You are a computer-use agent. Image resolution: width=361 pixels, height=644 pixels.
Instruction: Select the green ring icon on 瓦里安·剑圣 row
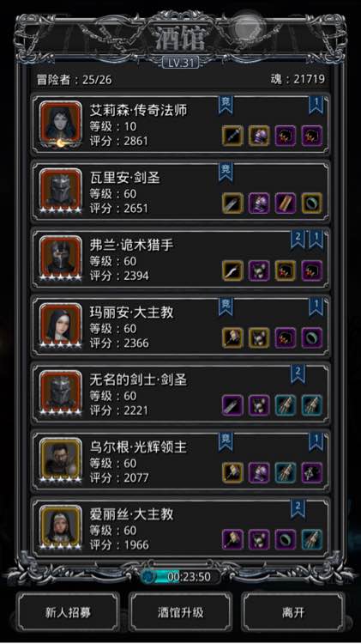[x=312, y=204]
